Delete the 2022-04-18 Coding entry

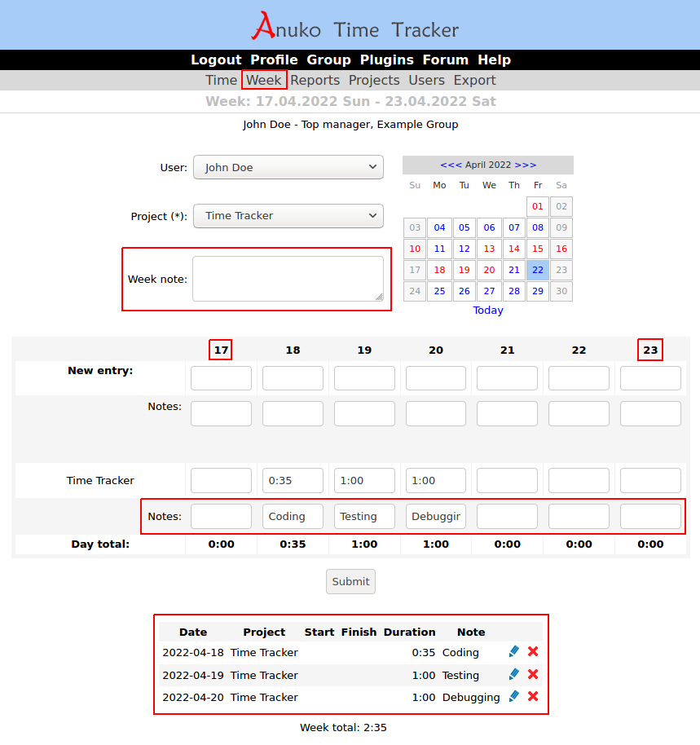click(x=533, y=652)
